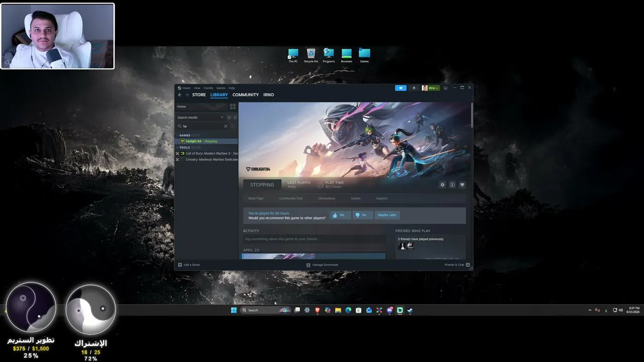Viewport: 644px width, 362px height.
Task: Open Add a Game
Action: click(189, 264)
